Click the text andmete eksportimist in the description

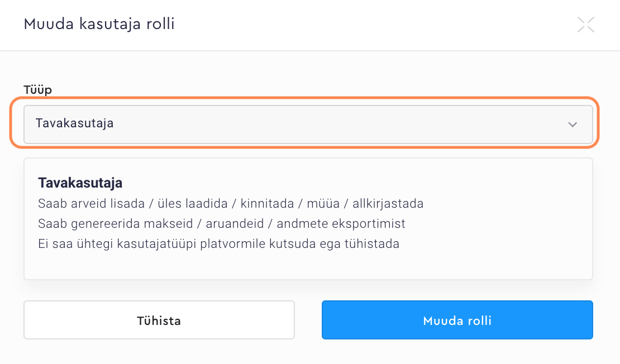[341, 224]
